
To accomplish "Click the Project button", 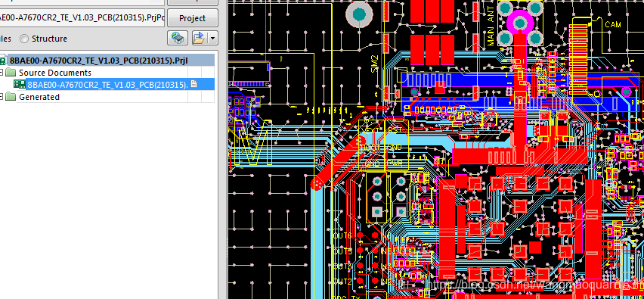I will pyautogui.click(x=193, y=18).
